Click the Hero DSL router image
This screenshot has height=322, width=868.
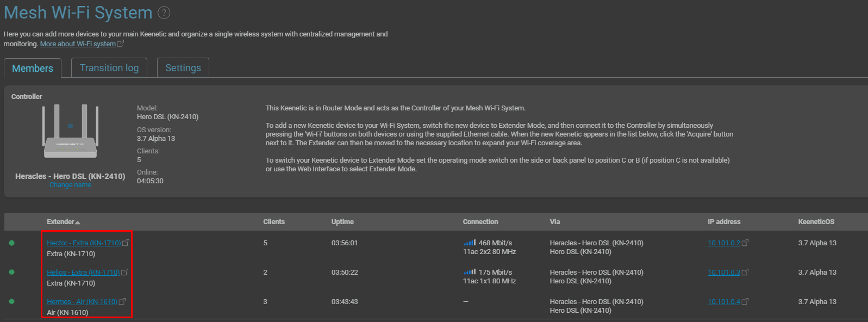pyautogui.click(x=70, y=131)
